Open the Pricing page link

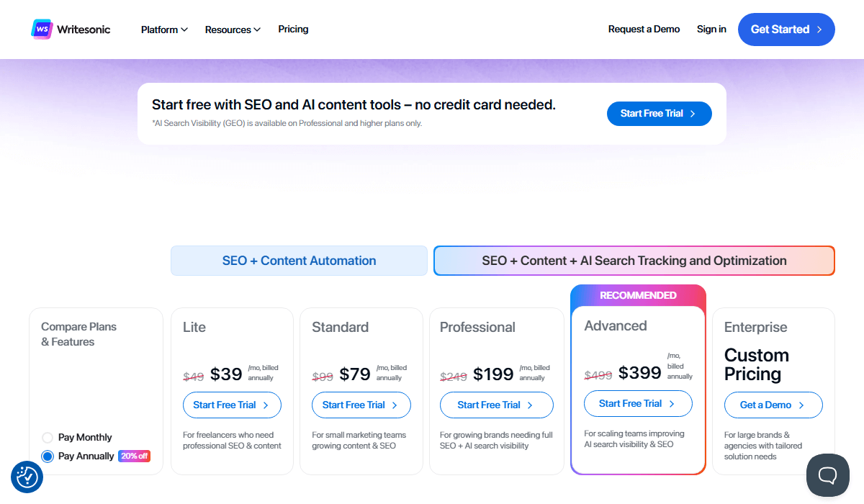point(293,30)
